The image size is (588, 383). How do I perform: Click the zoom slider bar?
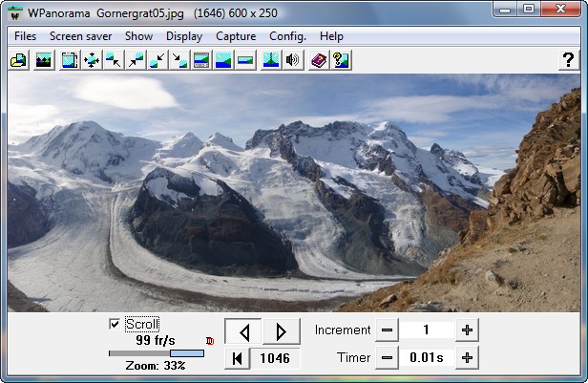coord(157,353)
